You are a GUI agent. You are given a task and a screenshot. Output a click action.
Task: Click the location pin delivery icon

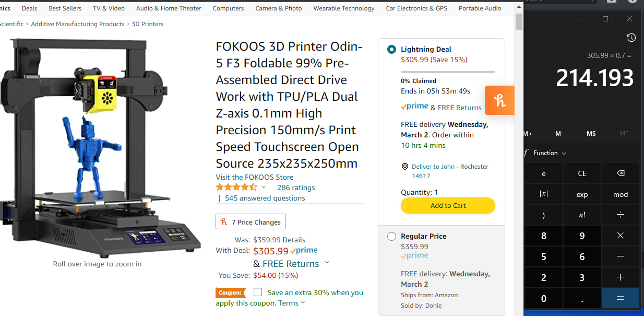405,167
